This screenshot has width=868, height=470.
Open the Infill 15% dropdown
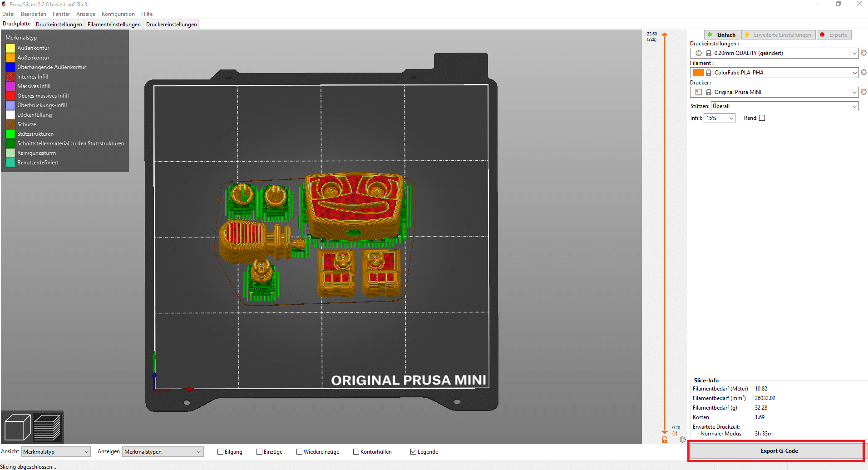tap(719, 118)
